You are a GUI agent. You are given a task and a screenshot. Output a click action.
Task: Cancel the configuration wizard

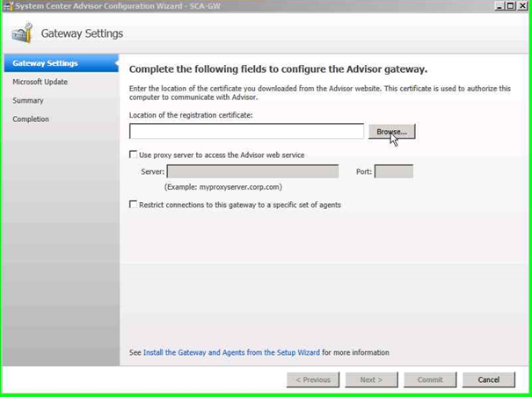(x=488, y=379)
